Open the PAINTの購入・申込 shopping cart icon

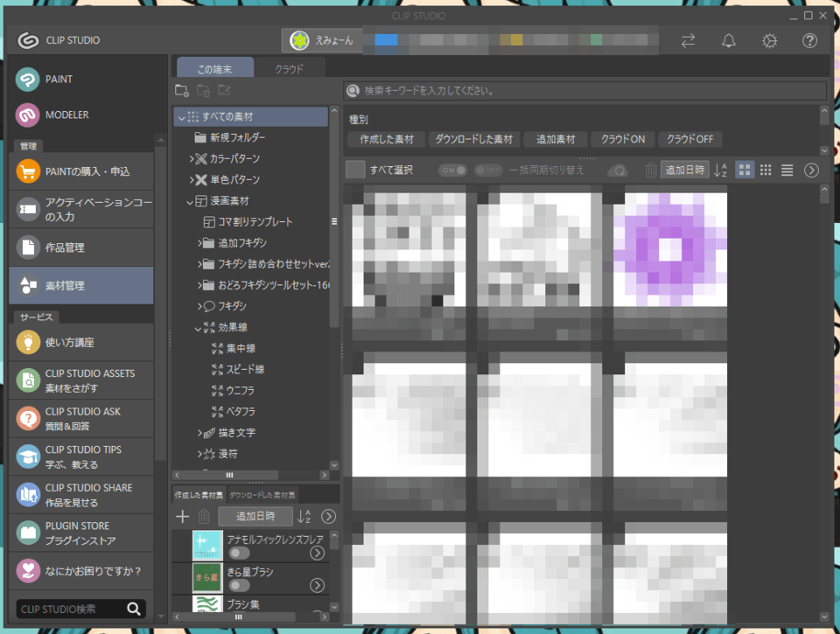coord(28,171)
